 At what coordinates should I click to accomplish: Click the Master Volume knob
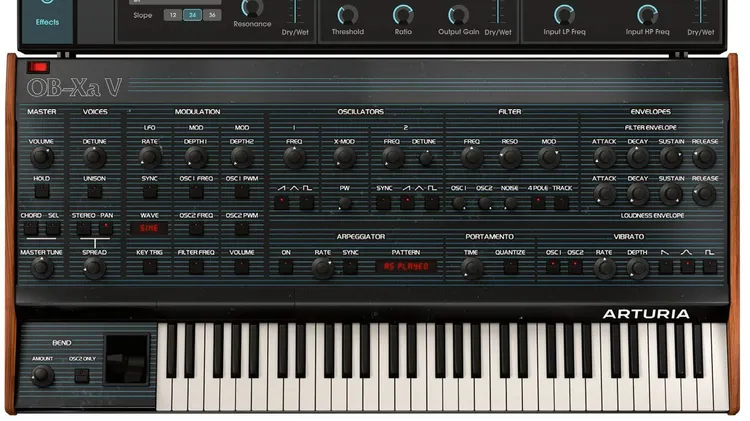(x=42, y=157)
